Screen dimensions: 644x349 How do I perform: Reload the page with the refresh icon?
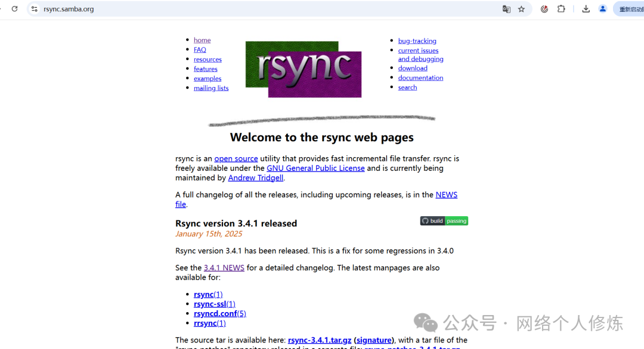click(15, 8)
